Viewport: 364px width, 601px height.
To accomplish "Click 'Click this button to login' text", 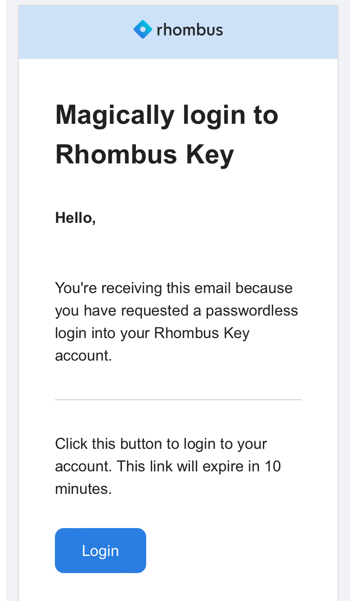I will point(135,444).
